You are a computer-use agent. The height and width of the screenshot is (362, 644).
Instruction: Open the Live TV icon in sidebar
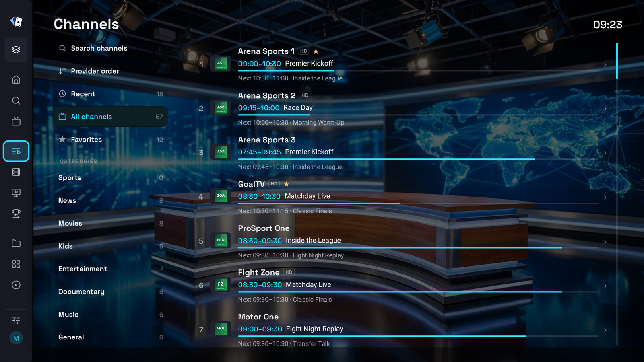16,121
